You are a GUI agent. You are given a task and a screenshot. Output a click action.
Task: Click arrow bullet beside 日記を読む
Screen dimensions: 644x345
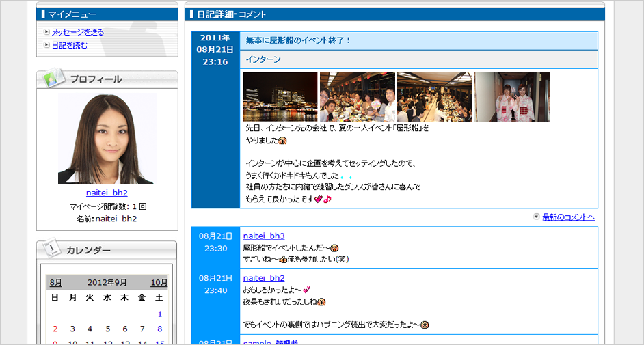pos(46,44)
